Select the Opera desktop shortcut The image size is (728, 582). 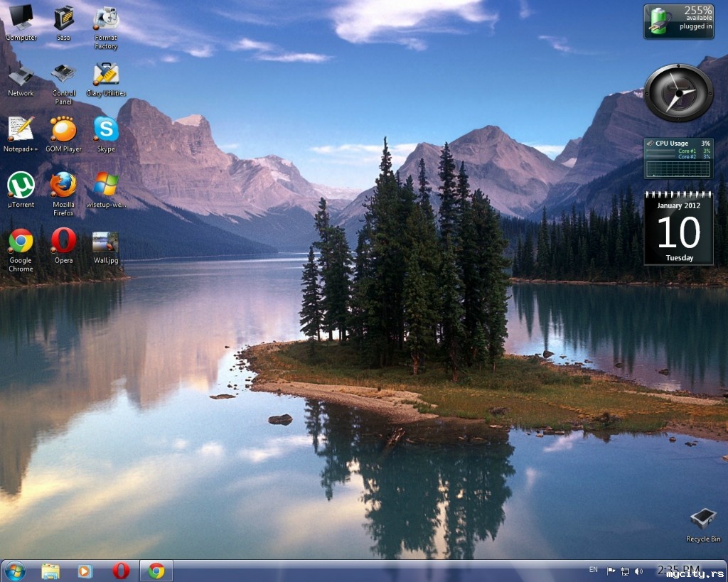pyautogui.click(x=63, y=246)
